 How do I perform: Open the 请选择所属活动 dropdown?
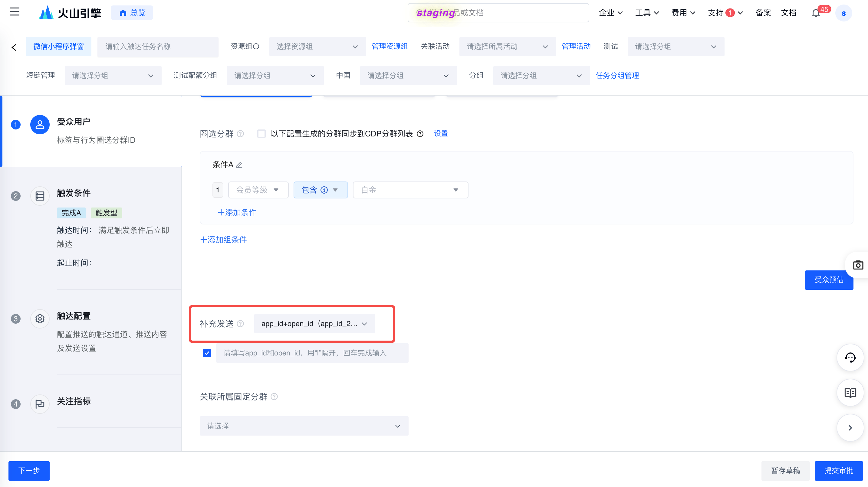(x=507, y=47)
